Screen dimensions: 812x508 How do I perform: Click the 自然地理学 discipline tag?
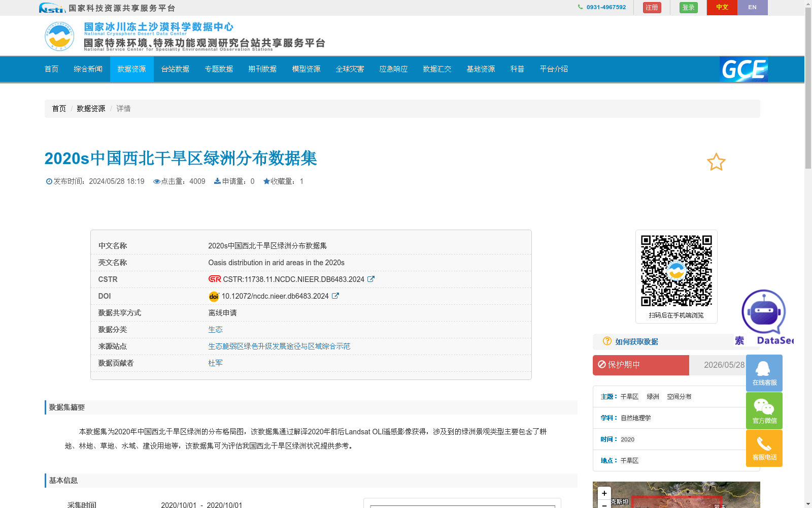635,418
